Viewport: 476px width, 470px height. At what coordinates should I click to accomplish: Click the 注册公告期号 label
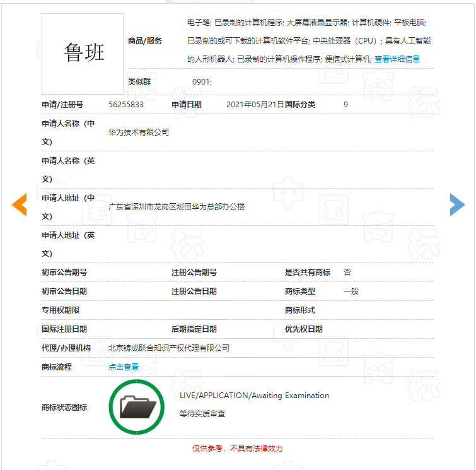click(194, 272)
